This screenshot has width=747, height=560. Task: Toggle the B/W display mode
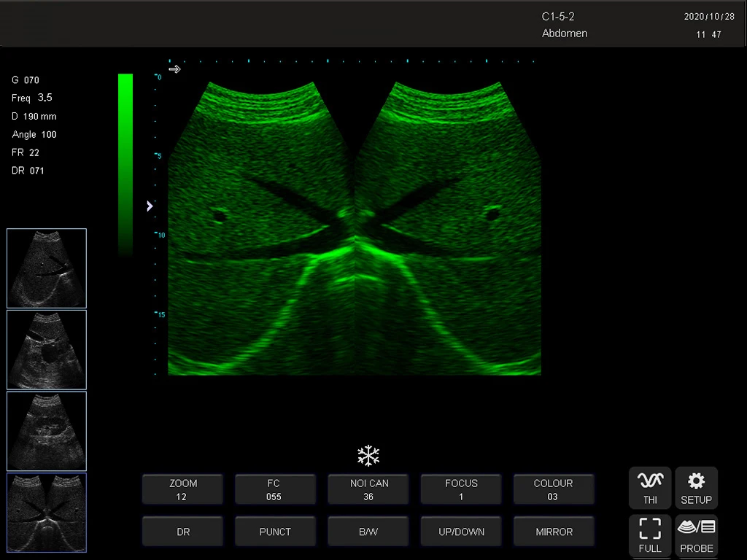point(368,532)
